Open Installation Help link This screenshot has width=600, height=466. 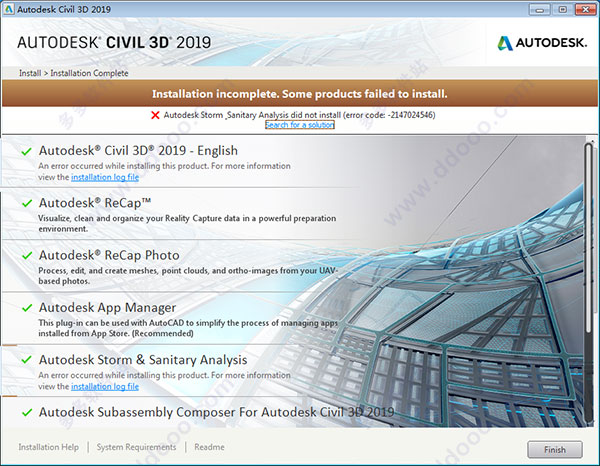(49, 447)
